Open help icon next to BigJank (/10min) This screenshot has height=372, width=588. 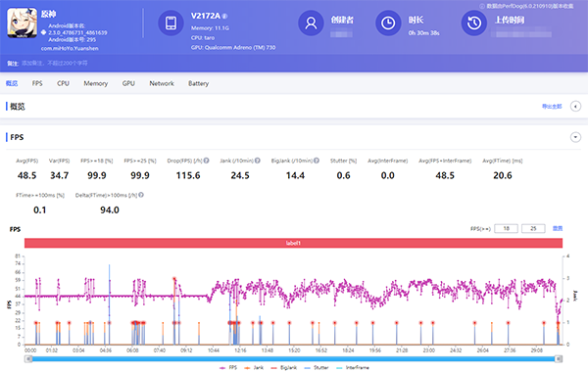317,161
